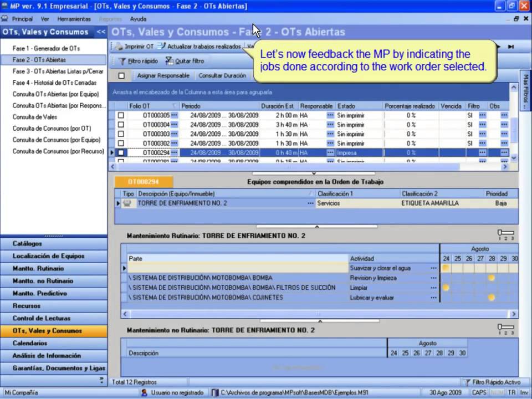The image size is (532, 399).
Task: Open ellipsis for Suavizar y clorar el agua
Action: (x=433, y=268)
